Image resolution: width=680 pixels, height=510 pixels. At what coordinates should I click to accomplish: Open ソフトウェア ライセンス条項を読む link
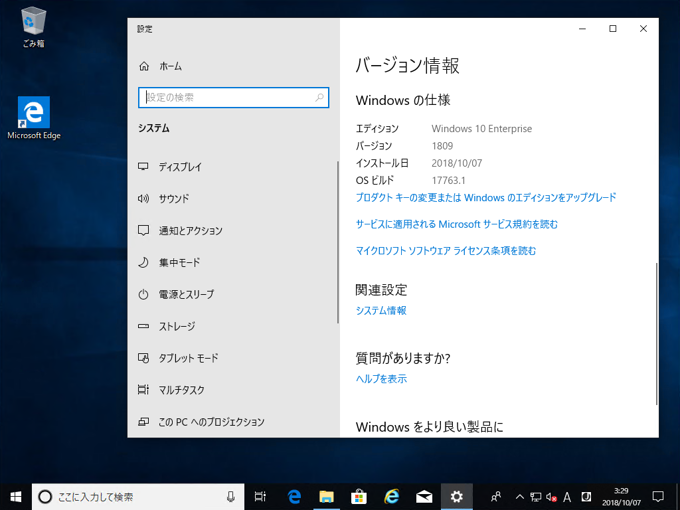coord(446,251)
